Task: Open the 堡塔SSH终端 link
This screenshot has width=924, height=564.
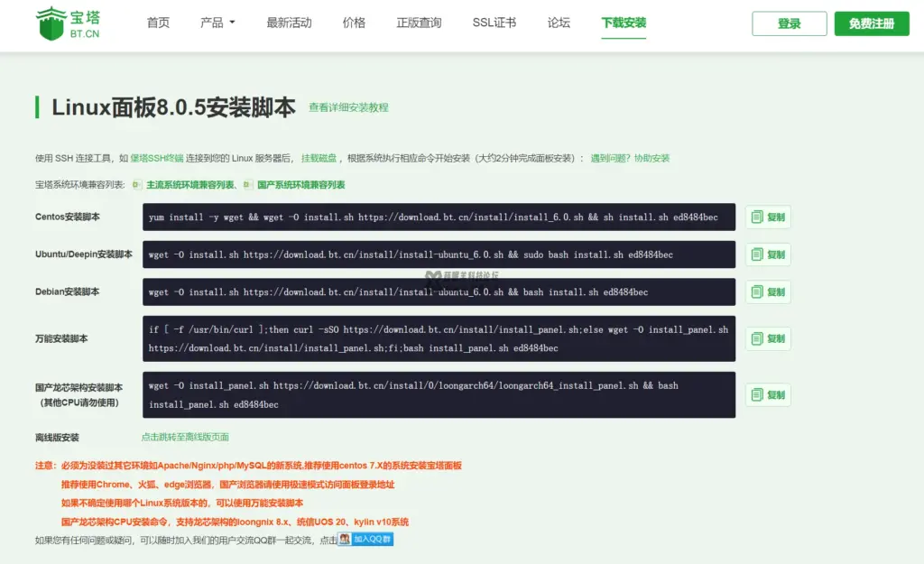Action: (x=157, y=158)
